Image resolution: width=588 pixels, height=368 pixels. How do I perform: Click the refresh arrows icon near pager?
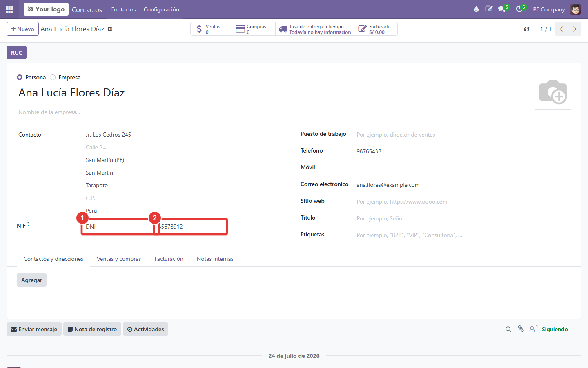pos(527,29)
